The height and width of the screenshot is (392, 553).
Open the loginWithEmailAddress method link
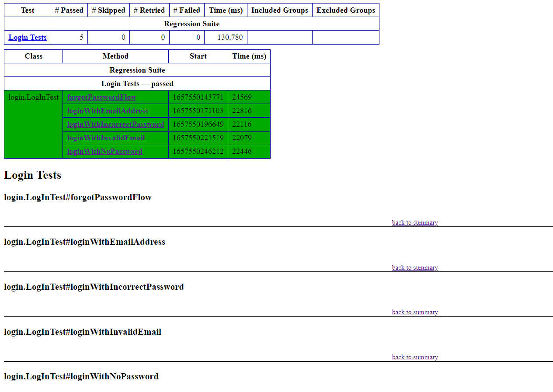[108, 111]
